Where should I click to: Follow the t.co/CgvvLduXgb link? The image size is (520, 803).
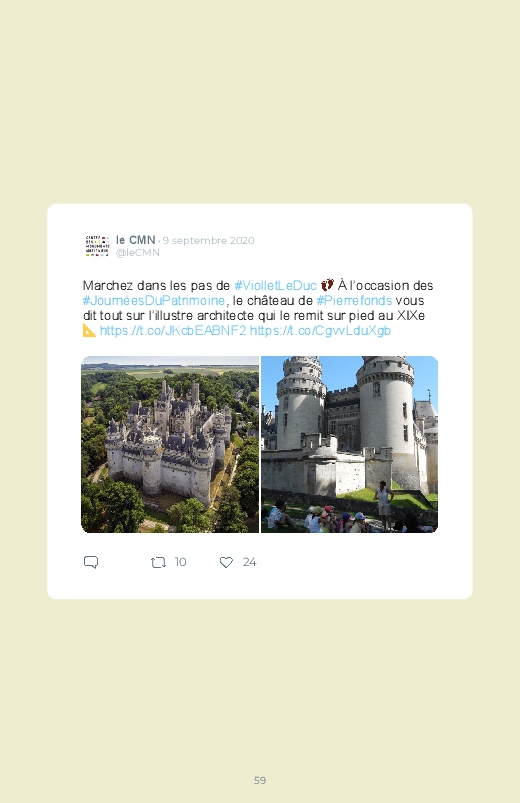coord(320,330)
